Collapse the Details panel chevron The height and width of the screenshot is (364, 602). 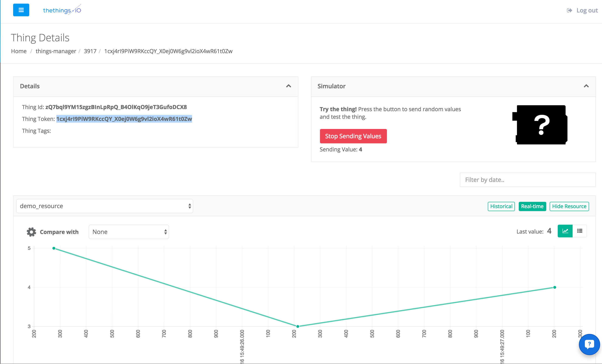pyautogui.click(x=288, y=86)
